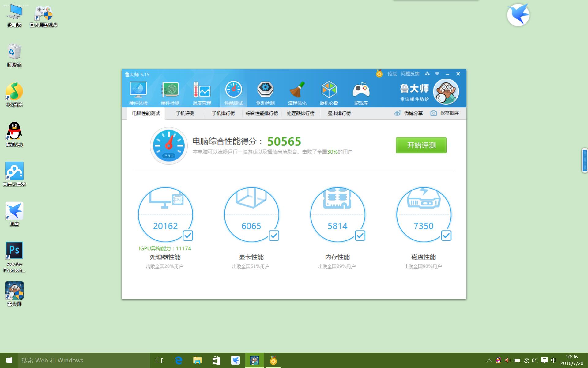
Task: Switch to 电脑性能测试 tab
Action: click(x=146, y=113)
